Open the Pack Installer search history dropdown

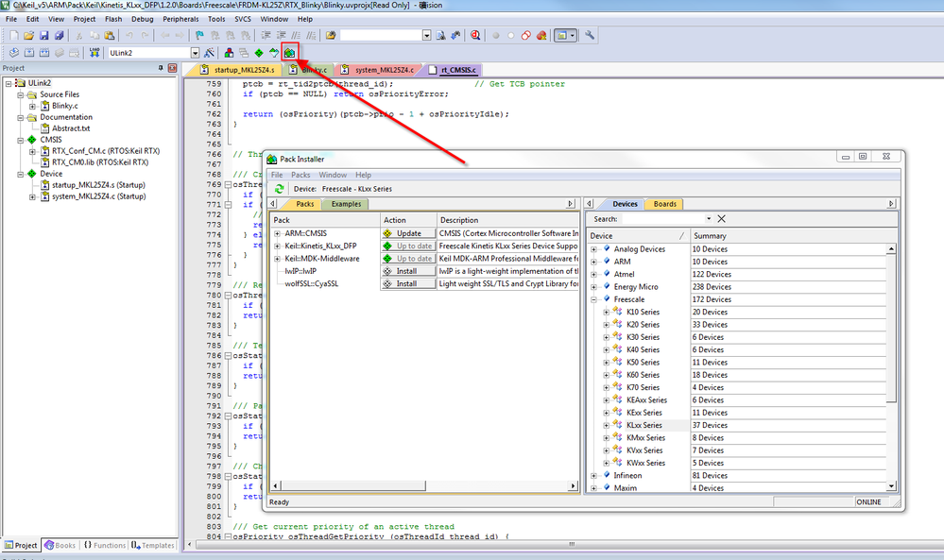(709, 219)
